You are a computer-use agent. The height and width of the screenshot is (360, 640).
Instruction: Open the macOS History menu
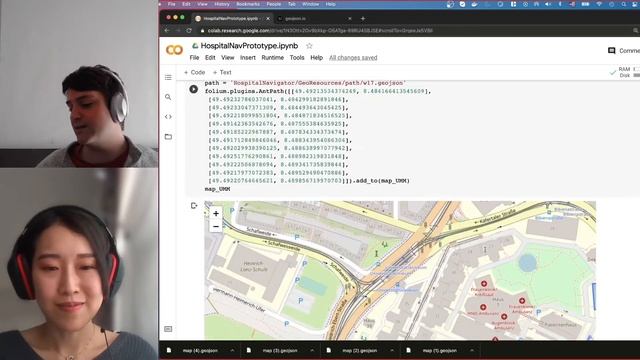222,4
